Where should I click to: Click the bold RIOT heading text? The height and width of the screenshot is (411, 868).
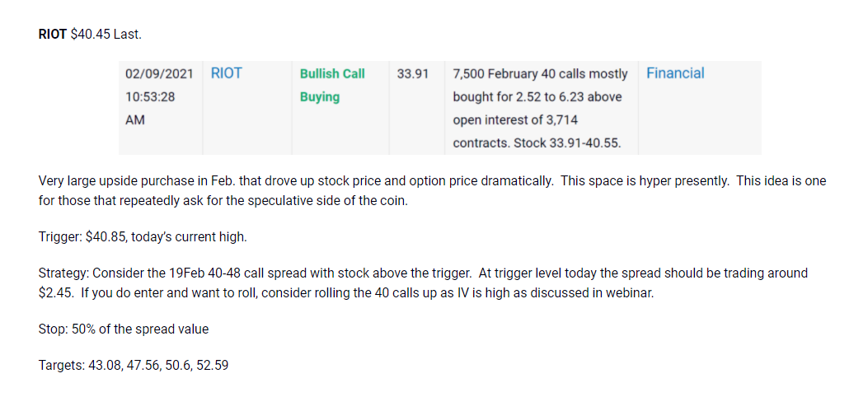click(x=53, y=35)
